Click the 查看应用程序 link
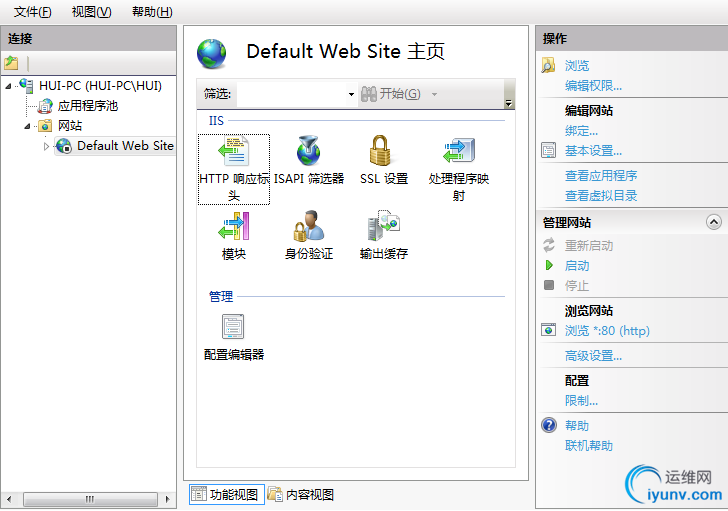Viewport: 728px width, 511px height. (601, 175)
